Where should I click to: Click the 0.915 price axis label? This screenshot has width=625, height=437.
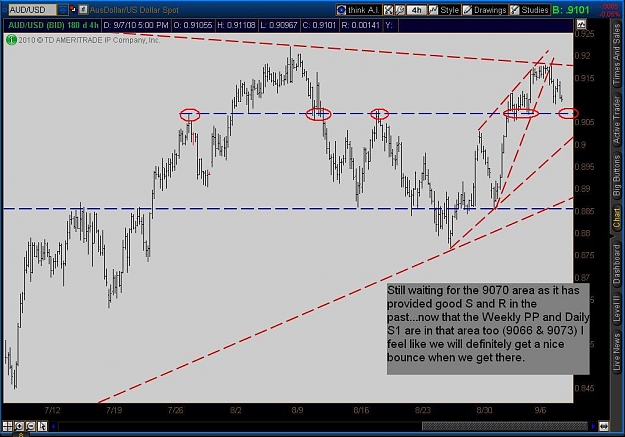point(584,78)
